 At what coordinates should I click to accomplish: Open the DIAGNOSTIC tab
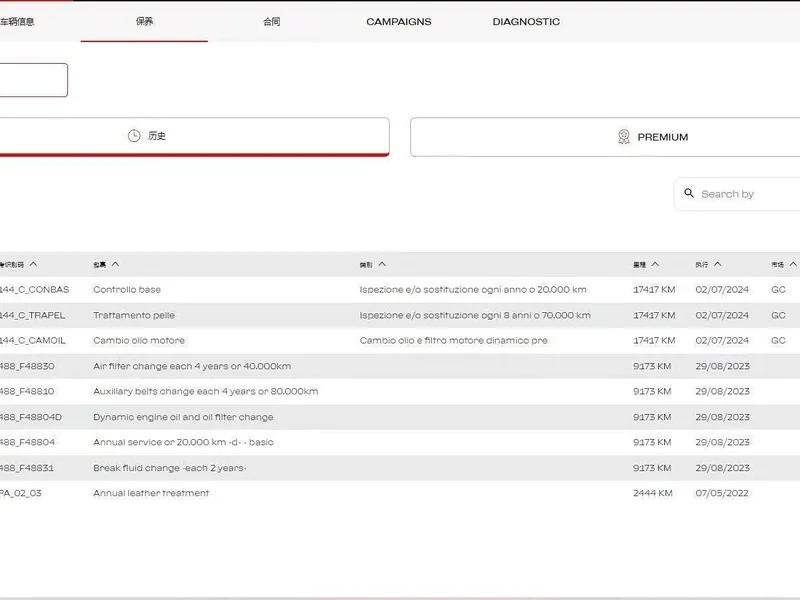point(526,21)
